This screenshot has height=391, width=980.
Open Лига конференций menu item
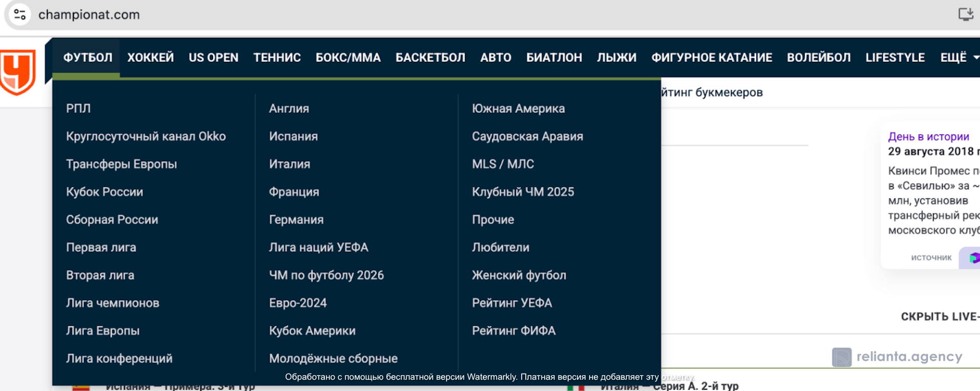coord(119,358)
